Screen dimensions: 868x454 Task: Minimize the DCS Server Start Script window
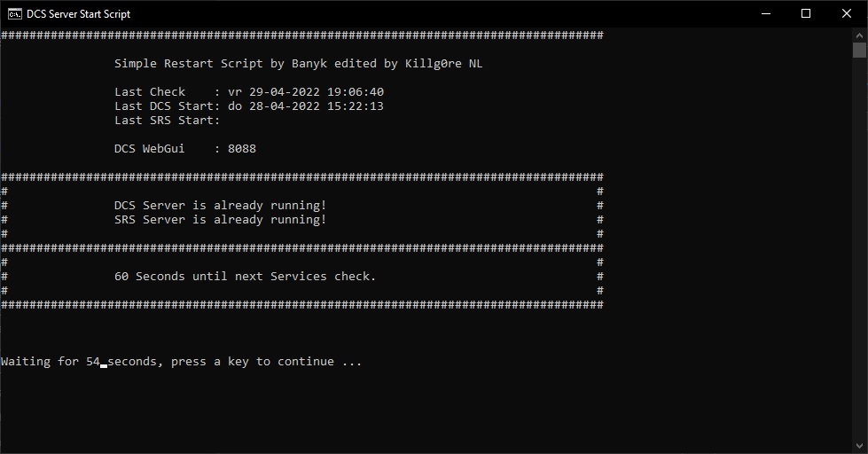[765, 13]
